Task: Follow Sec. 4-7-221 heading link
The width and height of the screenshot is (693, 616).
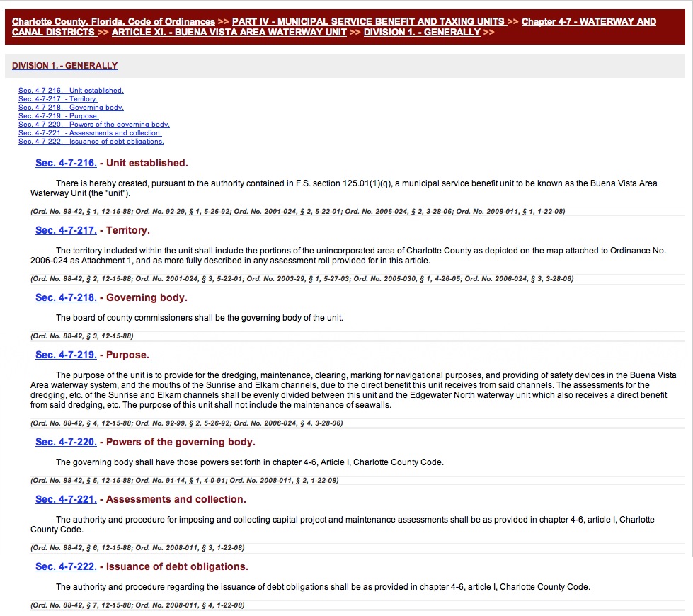Action: click(66, 500)
